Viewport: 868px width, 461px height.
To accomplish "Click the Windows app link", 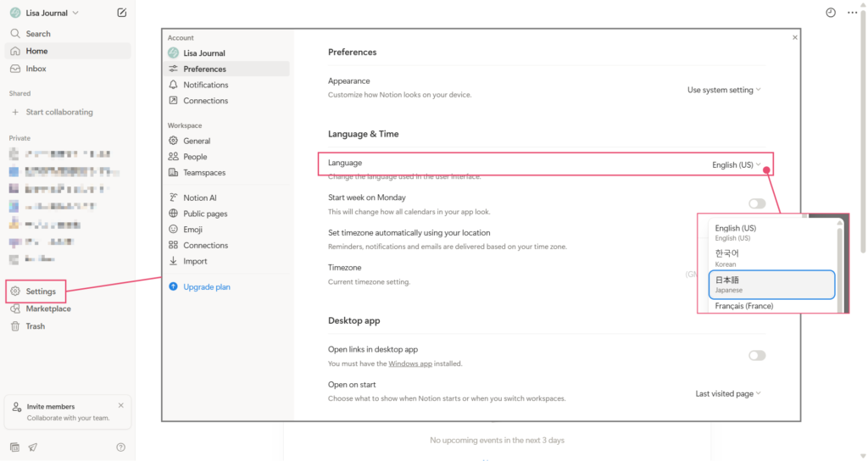I will click(x=410, y=364).
